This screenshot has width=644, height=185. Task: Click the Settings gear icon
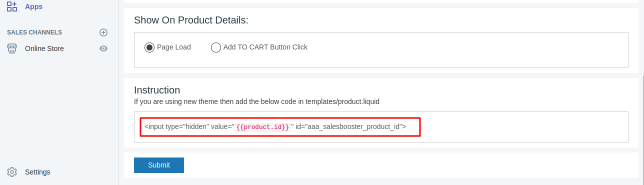point(12,172)
